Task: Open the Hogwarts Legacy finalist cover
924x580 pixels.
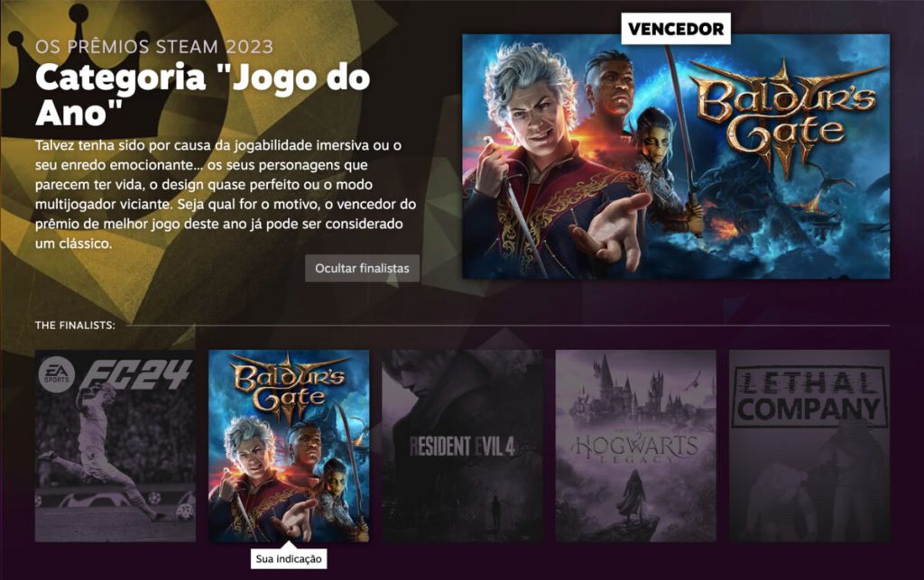Action: [x=636, y=446]
